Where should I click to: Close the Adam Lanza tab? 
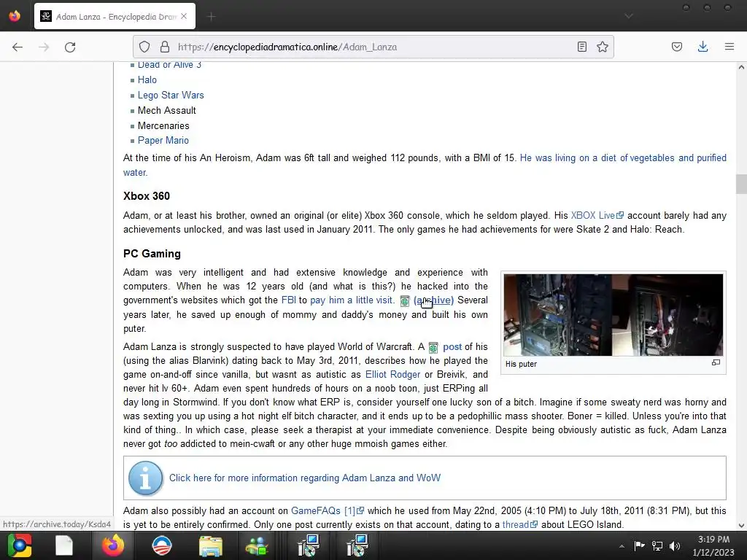[184, 16]
